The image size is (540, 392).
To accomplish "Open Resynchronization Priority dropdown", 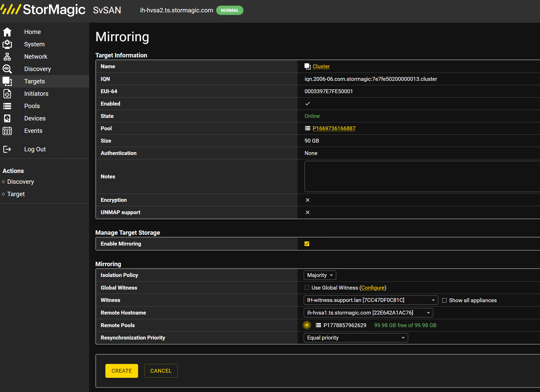I will pyautogui.click(x=356, y=338).
